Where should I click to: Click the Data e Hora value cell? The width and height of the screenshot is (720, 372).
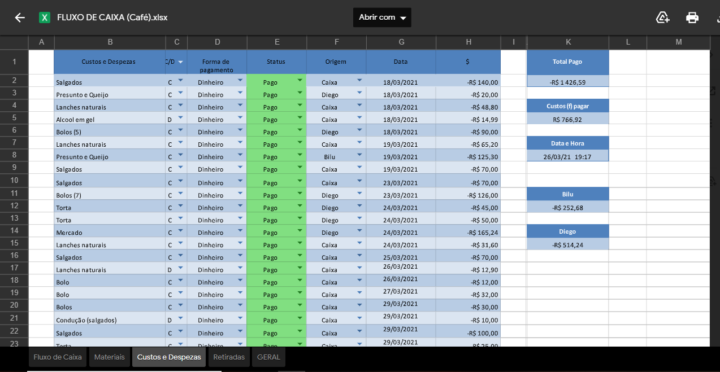click(x=568, y=156)
